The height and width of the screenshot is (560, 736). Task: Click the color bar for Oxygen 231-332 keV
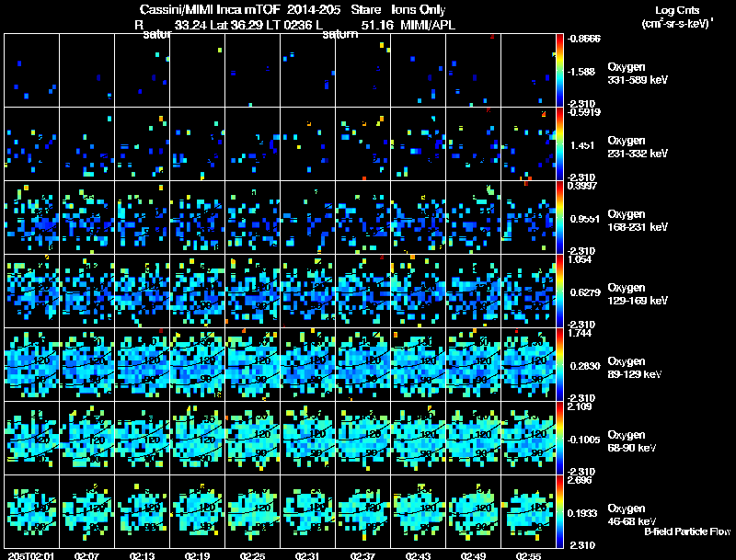point(560,143)
